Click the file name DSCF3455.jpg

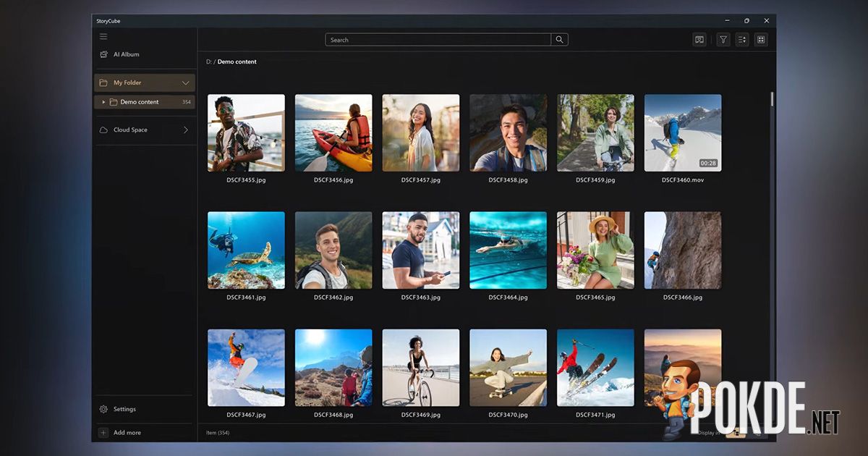pos(246,180)
